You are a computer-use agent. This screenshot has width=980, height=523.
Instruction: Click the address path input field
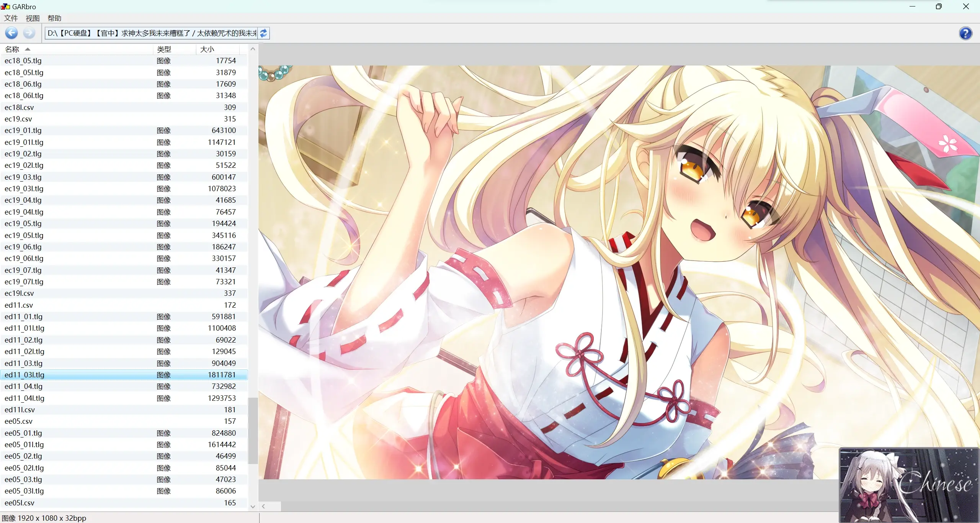pos(152,33)
